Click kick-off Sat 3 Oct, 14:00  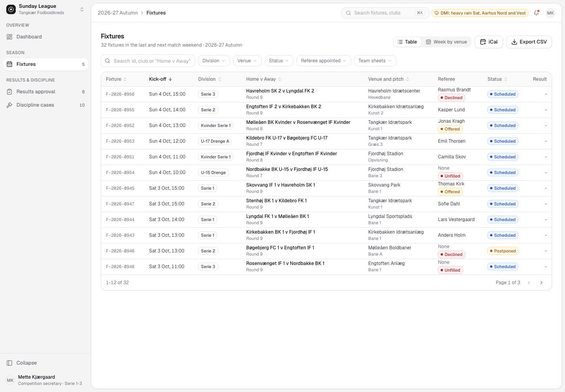(167, 220)
